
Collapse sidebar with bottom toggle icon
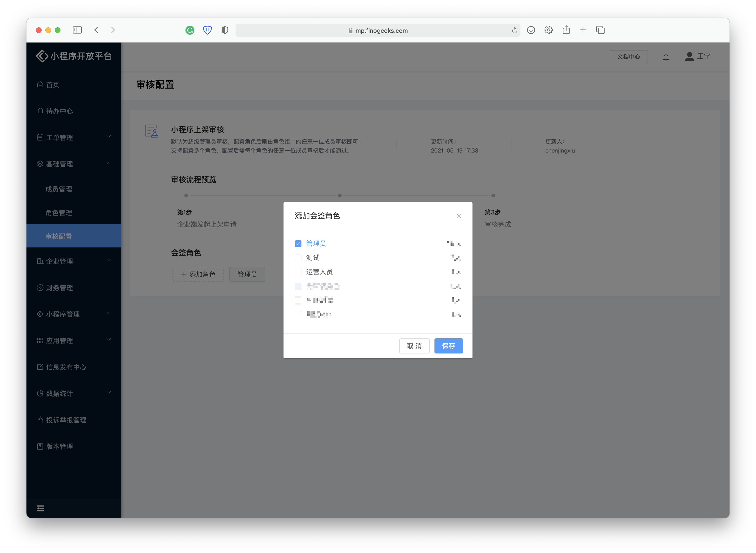coord(41,508)
